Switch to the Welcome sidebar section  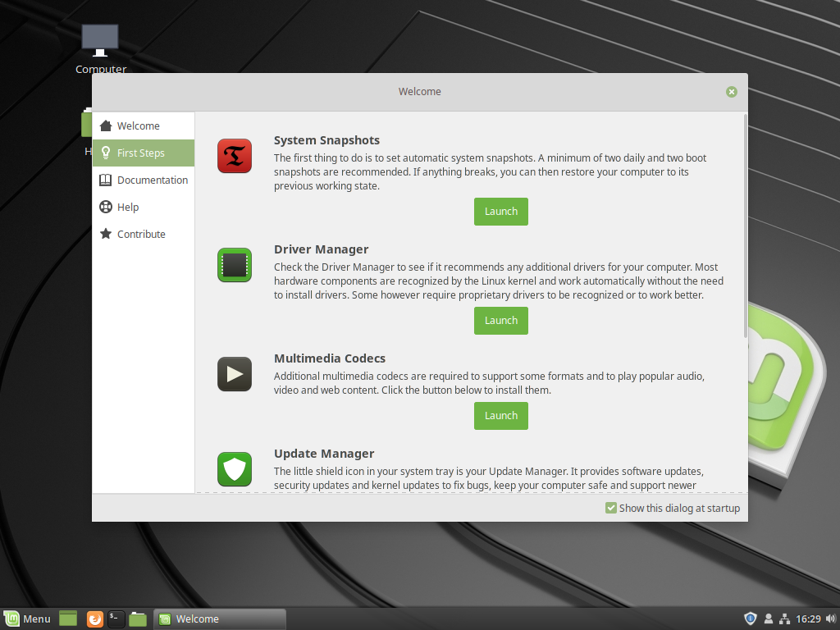pos(144,126)
